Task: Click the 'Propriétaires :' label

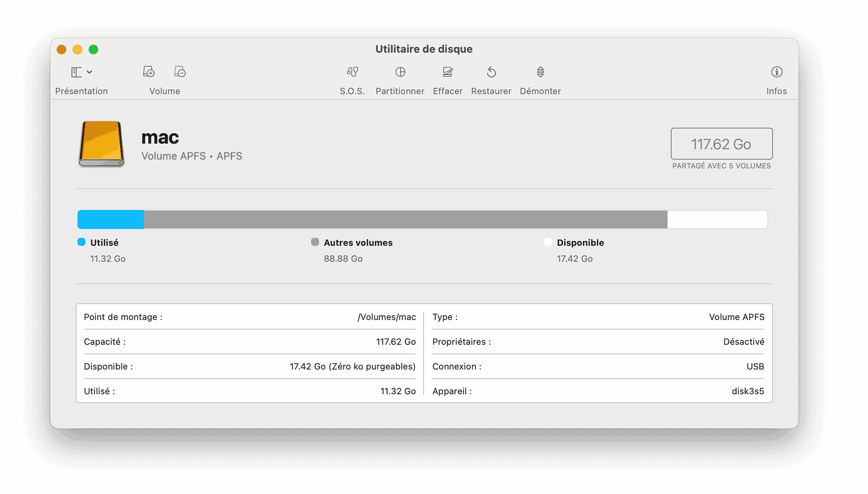Action: click(462, 342)
